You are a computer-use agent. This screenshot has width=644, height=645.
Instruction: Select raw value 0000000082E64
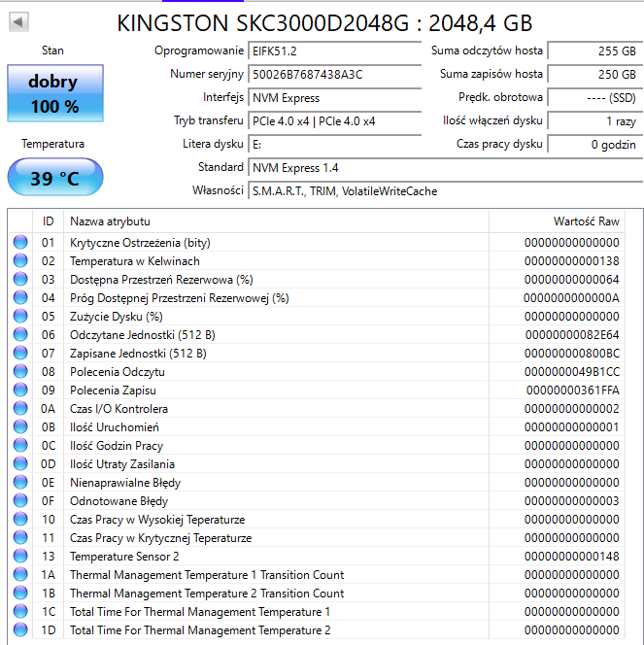tap(572, 335)
